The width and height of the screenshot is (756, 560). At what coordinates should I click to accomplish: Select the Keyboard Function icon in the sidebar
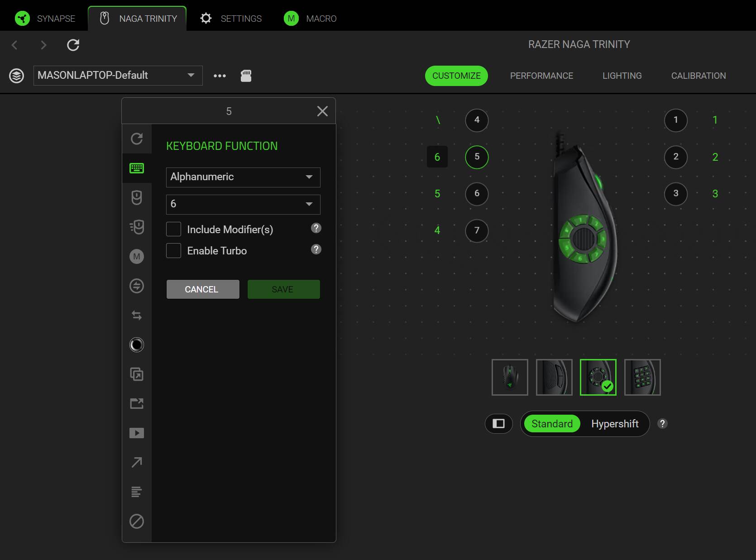pyautogui.click(x=137, y=168)
